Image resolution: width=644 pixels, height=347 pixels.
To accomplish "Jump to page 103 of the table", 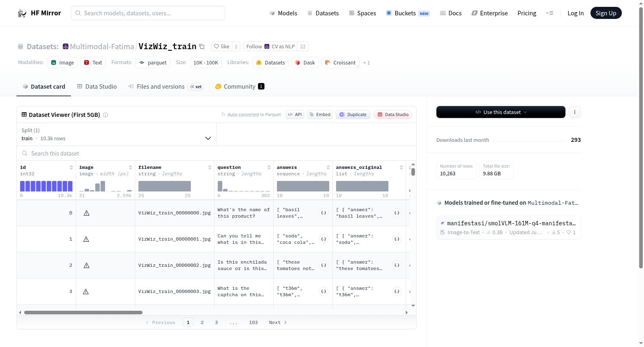I will tap(254, 323).
